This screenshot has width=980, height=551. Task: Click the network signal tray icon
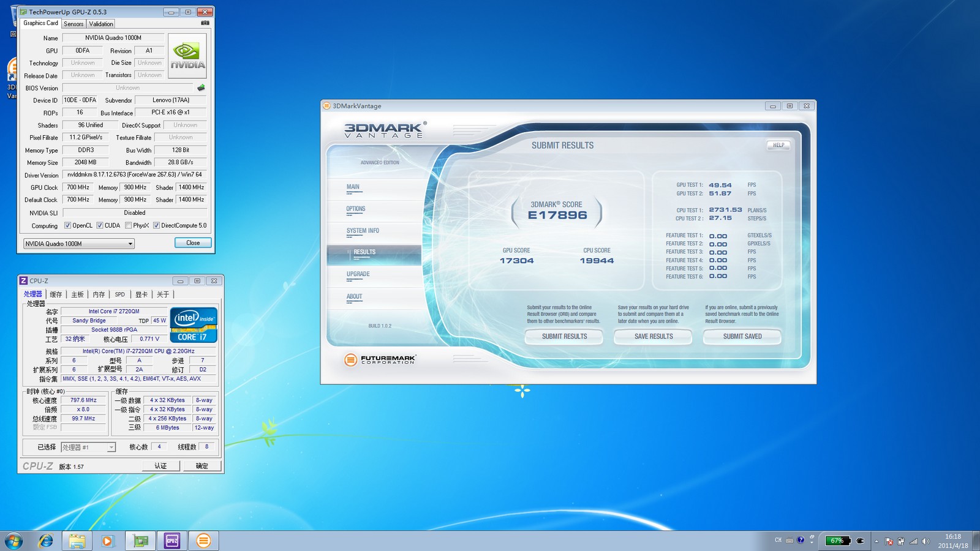pos(913,541)
